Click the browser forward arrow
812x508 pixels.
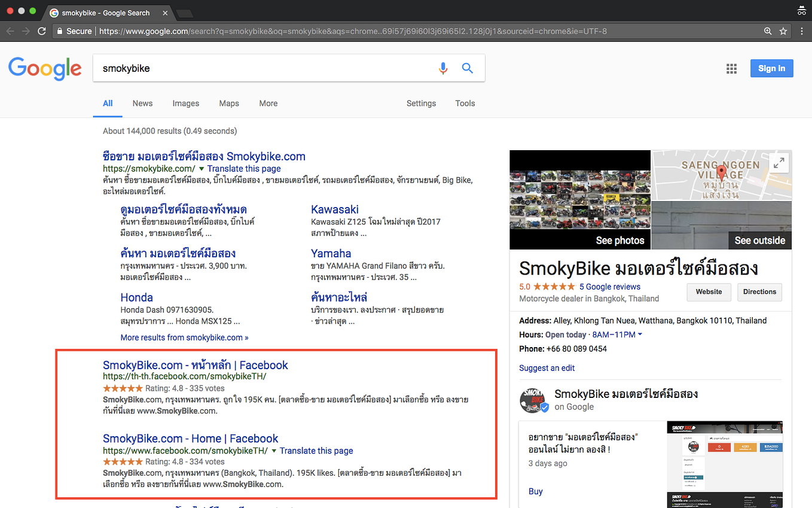click(x=26, y=31)
